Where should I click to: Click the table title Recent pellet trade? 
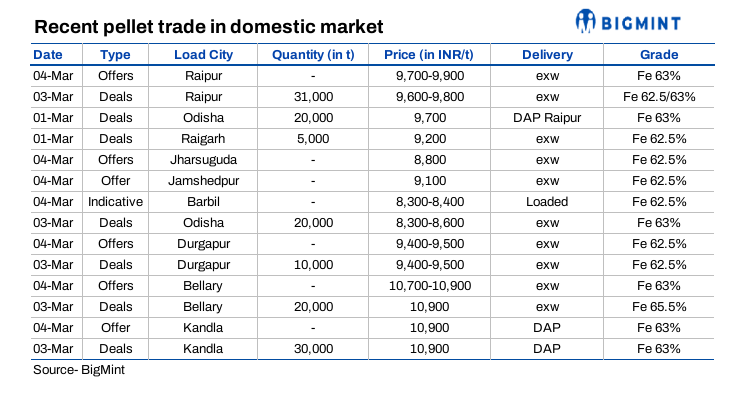coord(209,27)
